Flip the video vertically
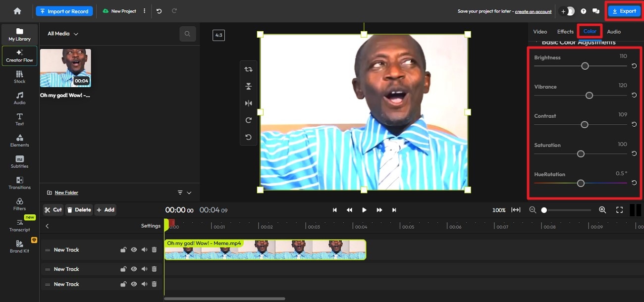644x302 pixels. [x=248, y=86]
